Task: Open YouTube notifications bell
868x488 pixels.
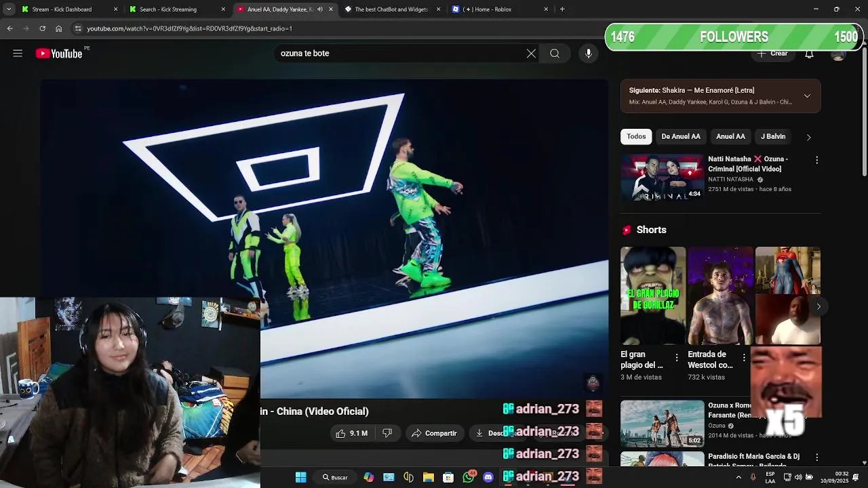Action: pos(809,54)
